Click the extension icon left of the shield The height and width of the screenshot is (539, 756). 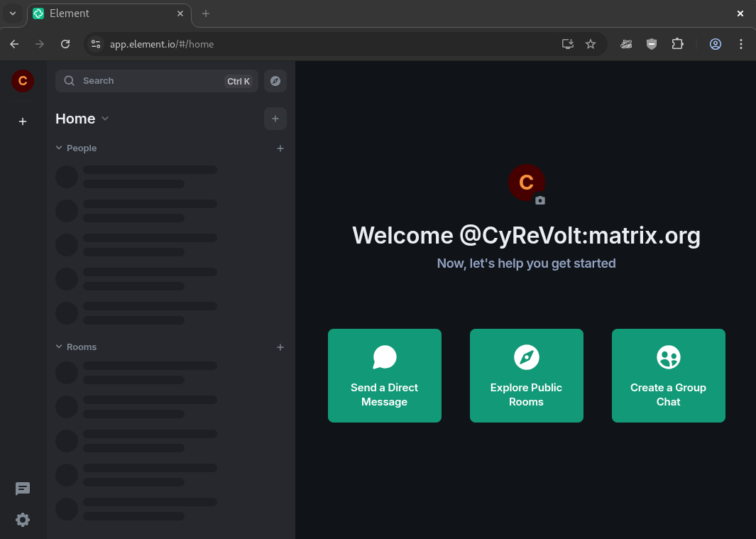point(626,44)
